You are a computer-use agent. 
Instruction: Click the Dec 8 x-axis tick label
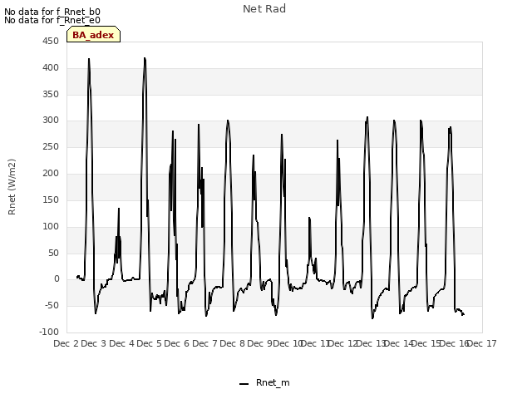pyautogui.click(x=232, y=343)
